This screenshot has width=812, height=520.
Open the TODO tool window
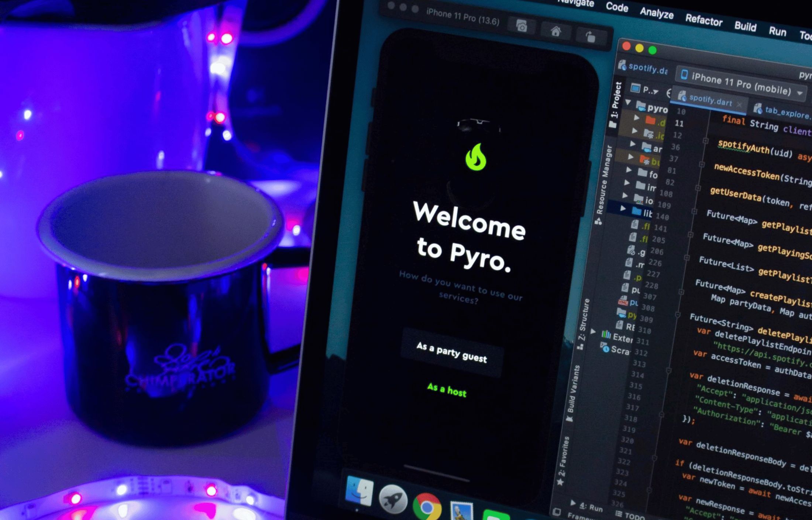coord(630,515)
